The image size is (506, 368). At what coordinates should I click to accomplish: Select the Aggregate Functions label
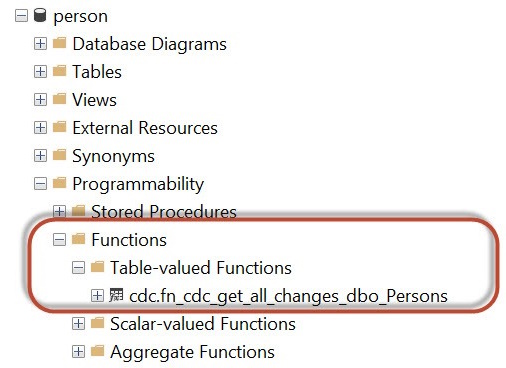click(192, 352)
